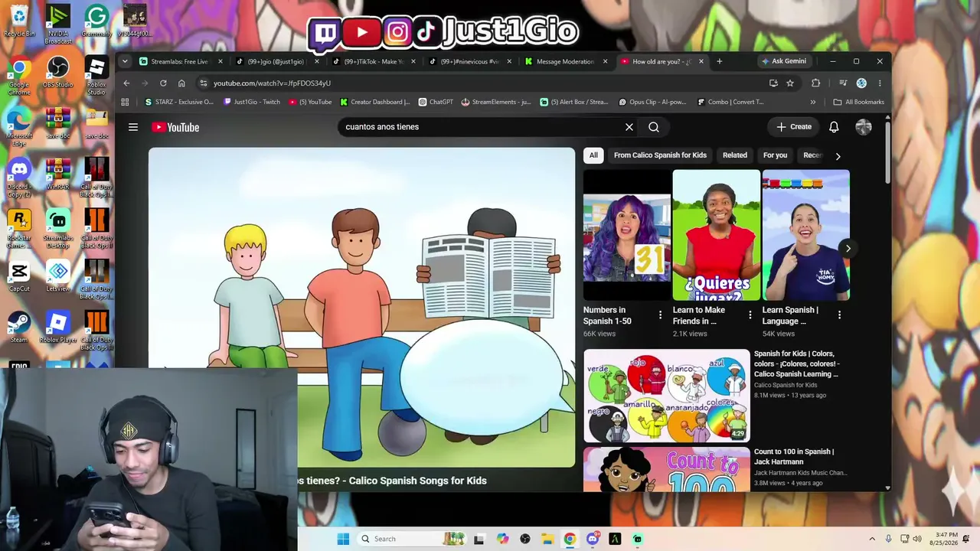Show next Shorts with the right arrow

[x=848, y=248]
